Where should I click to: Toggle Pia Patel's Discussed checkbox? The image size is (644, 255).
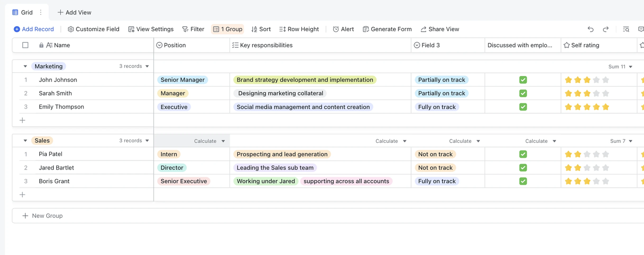tap(523, 154)
